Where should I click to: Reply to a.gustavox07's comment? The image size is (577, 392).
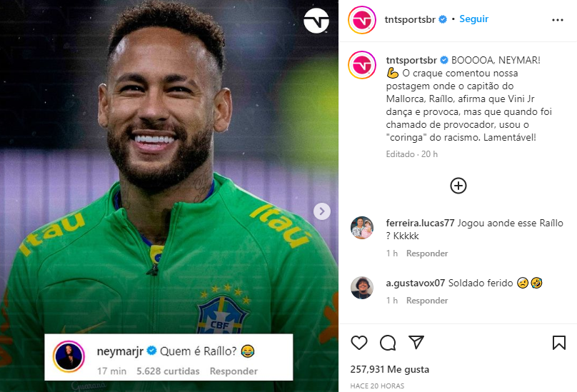point(427,301)
